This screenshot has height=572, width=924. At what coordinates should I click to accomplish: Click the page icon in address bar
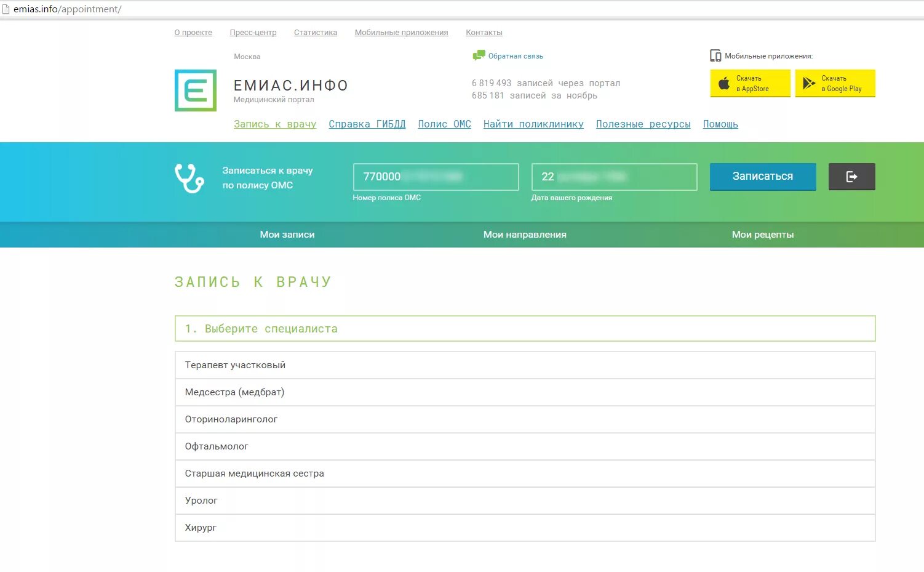[x=6, y=9]
